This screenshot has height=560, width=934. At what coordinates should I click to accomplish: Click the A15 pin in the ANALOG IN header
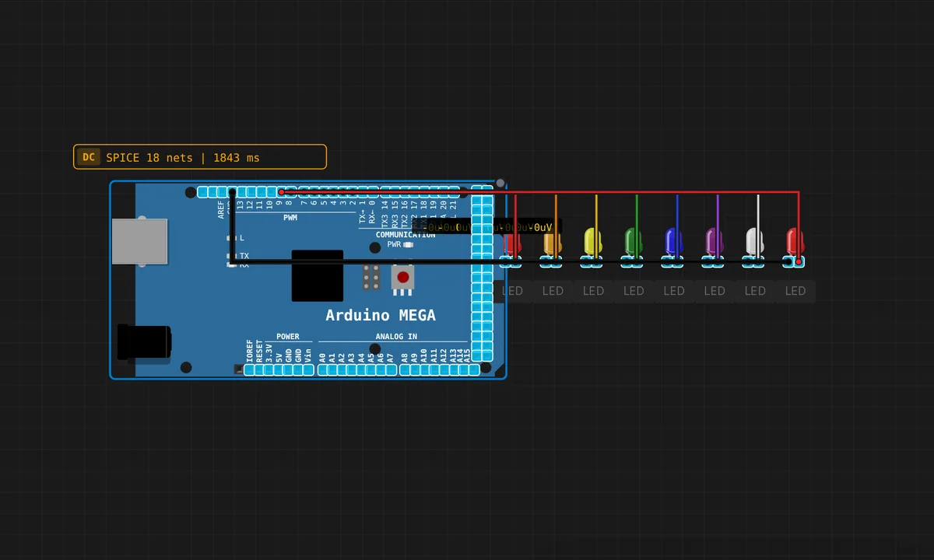pos(472,370)
